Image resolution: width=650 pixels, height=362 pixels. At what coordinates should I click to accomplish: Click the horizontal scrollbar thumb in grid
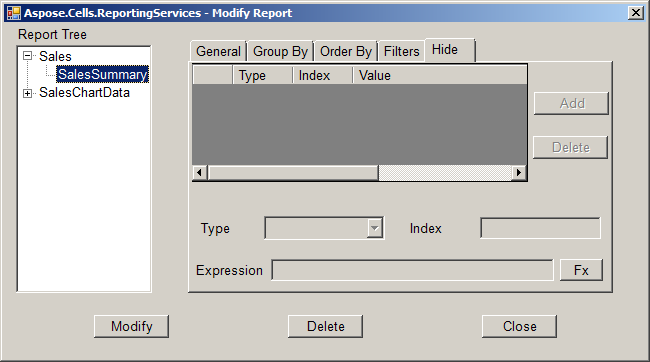pos(293,172)
